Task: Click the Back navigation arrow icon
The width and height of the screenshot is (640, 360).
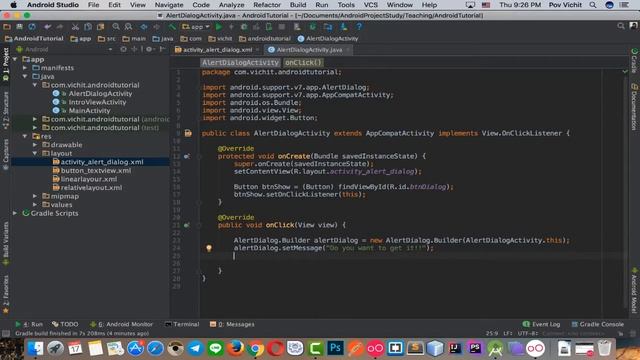Action: tap(144, 27)
